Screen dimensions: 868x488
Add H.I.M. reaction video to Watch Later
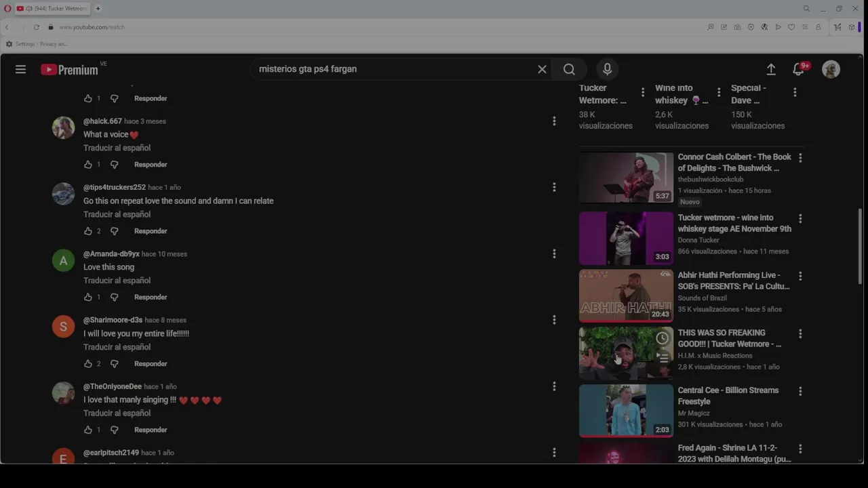663,338
